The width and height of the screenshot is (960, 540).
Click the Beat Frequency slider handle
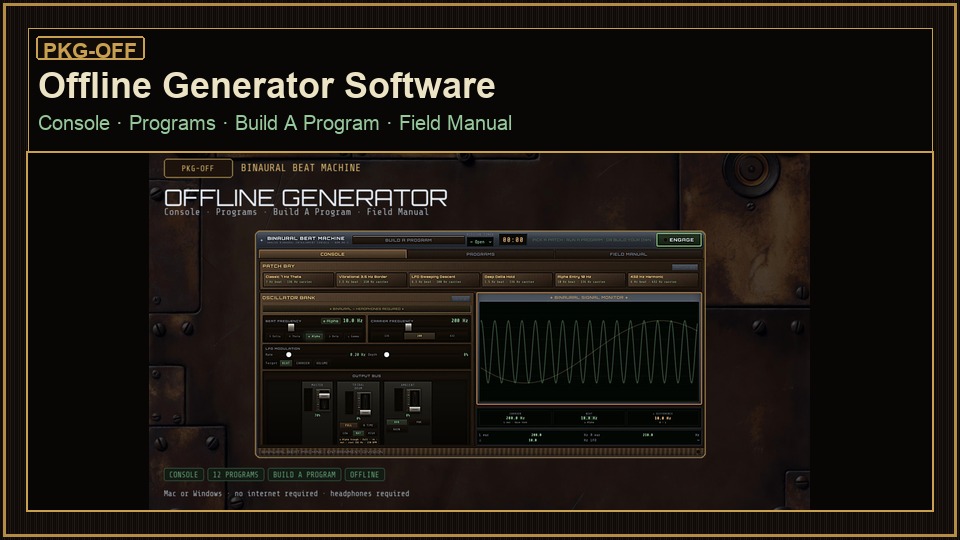click(291, 328)
